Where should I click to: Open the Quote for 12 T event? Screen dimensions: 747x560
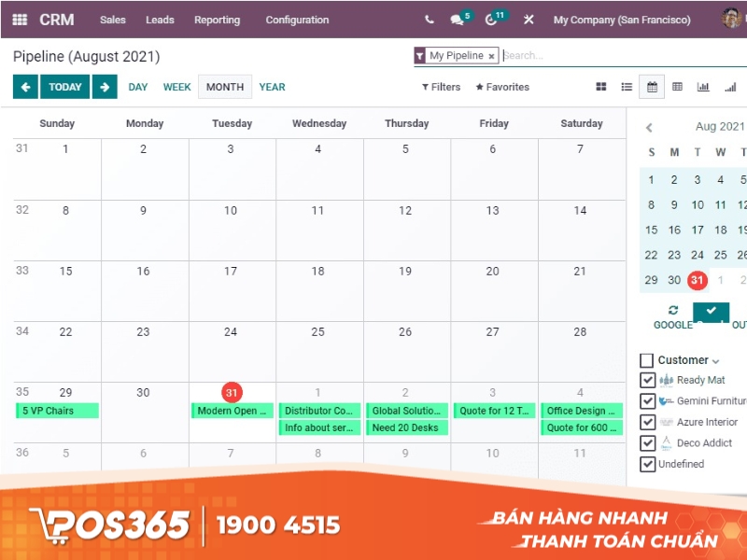[494, 410]
